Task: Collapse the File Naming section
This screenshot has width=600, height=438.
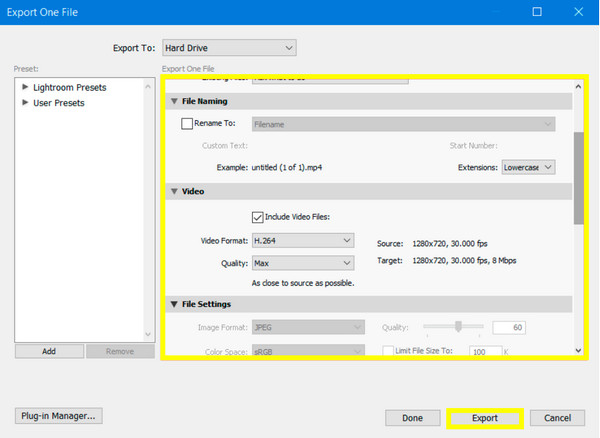Action: click(x=174, y=101)
